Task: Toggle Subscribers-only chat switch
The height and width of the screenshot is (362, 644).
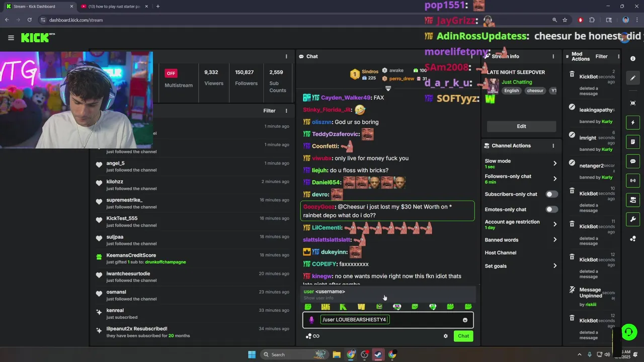Action: click(551, 194)
